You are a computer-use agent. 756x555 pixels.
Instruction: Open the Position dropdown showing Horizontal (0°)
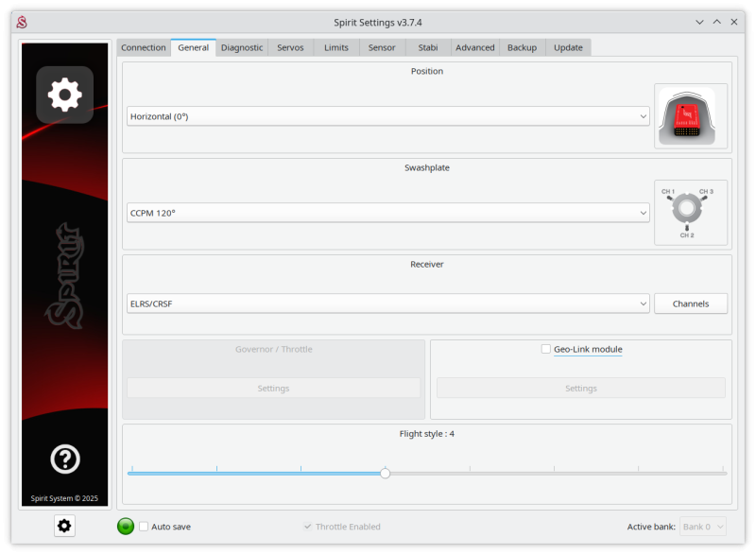(388, 115)
